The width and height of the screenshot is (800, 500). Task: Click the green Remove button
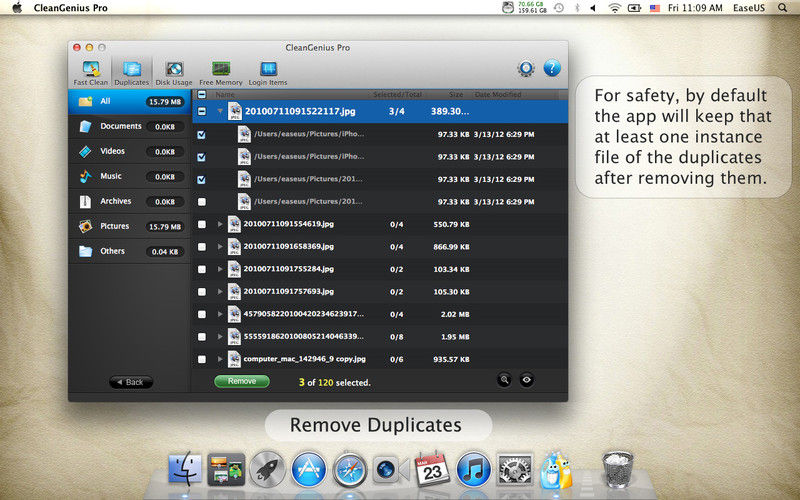(x=241, y=381)
